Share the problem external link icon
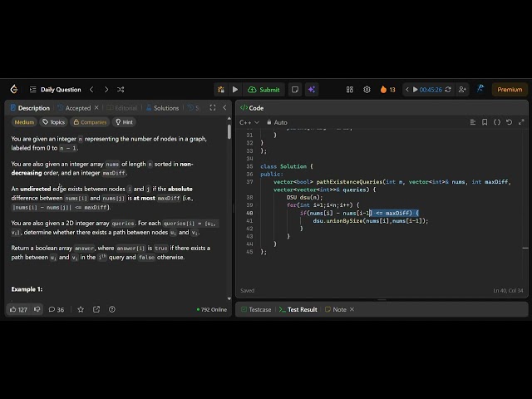Screen dimensions: 532x399 click(96, 309)
